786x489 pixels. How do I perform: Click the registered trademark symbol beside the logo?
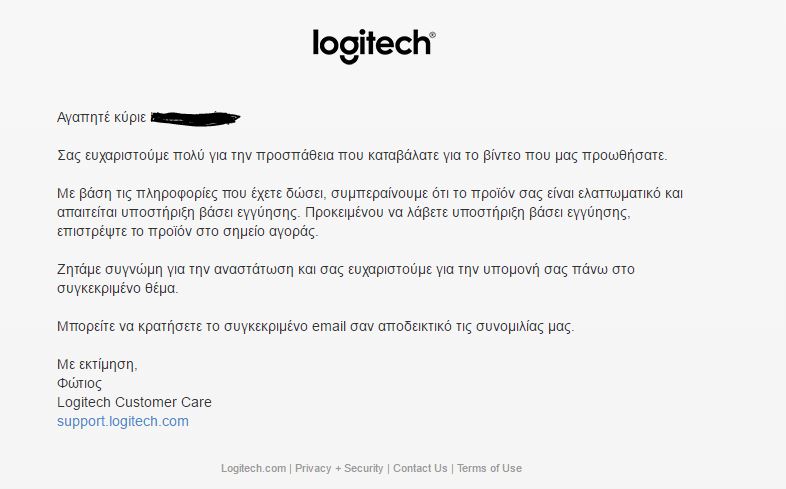(x=433, y=35)
